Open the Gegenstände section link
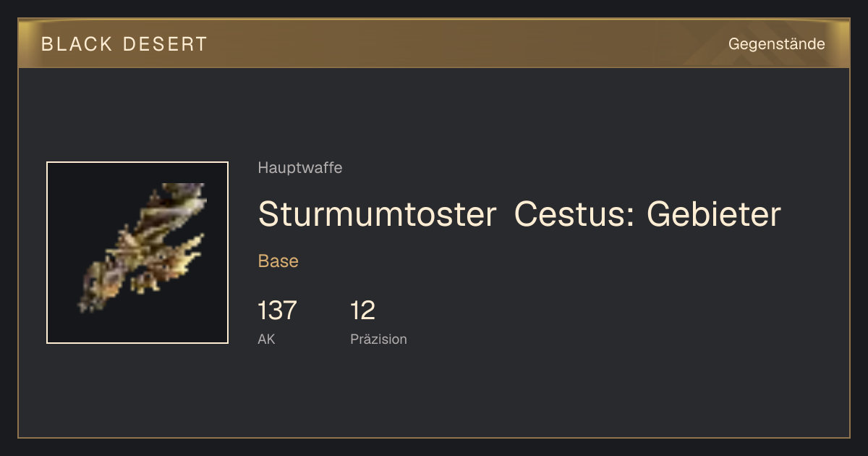The image size is (868, 456). pos(776,44)
